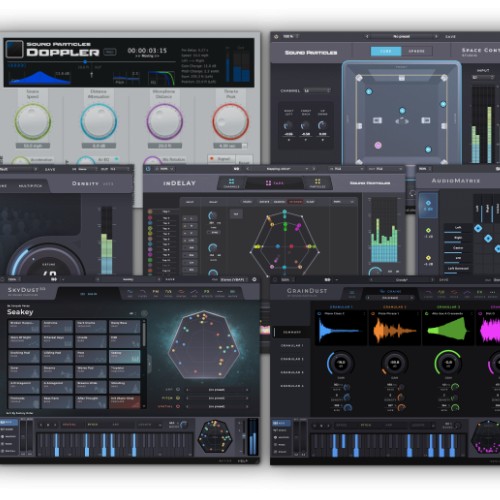
Task: Go to the previous preset in Space Controller
Action: 367,36
